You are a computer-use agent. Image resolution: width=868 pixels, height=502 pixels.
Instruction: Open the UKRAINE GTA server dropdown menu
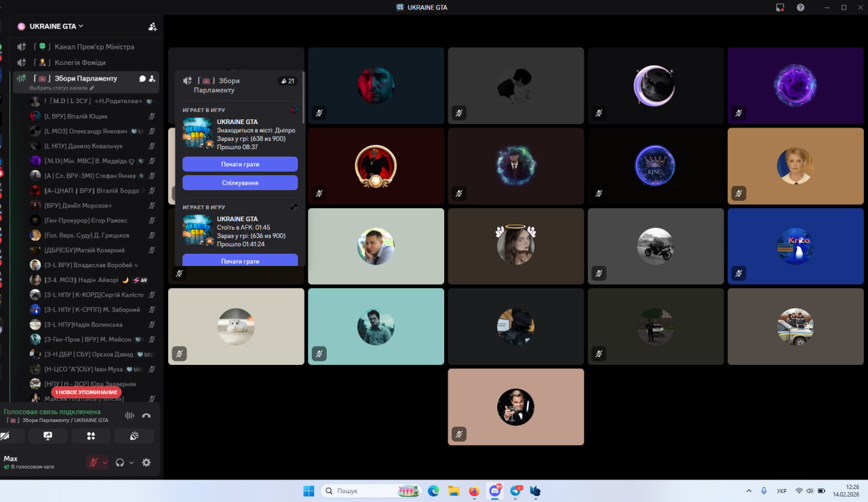click(56, 26)
